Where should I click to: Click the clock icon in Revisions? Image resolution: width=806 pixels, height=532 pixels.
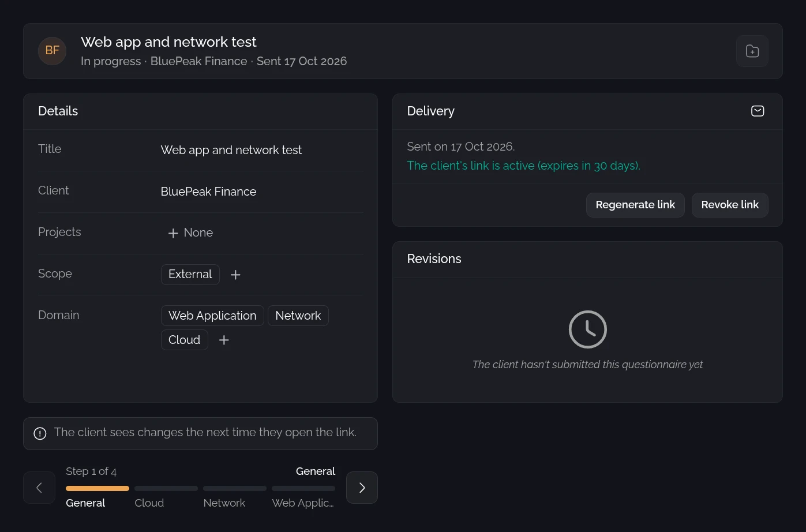pos(587,329)
